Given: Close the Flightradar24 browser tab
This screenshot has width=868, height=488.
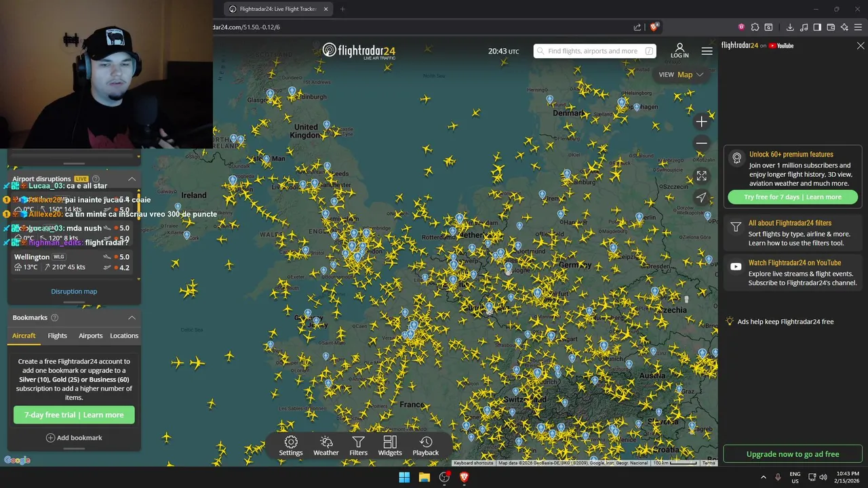Looking at the screenshot, I should click(x=326, y=9).
